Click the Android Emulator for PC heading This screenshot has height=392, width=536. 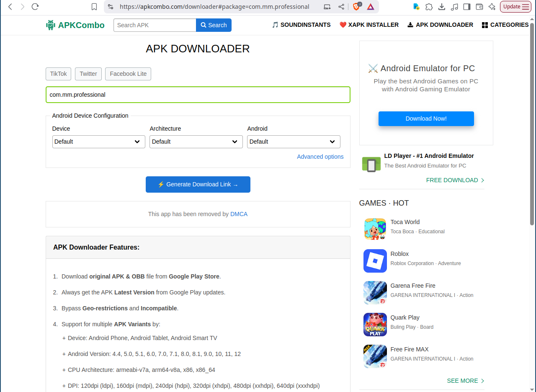(421, 68)
